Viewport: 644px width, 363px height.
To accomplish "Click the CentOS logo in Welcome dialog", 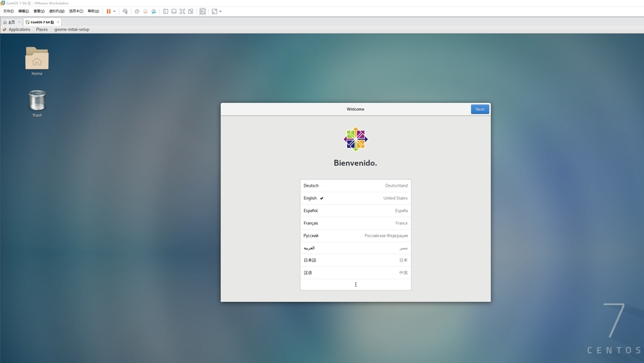I will [x=356, y=139].
